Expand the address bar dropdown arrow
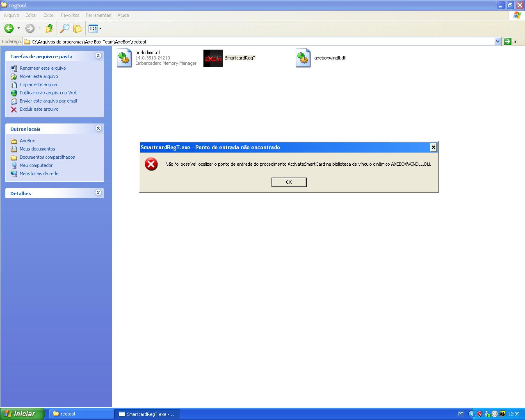 coord(498,41)
